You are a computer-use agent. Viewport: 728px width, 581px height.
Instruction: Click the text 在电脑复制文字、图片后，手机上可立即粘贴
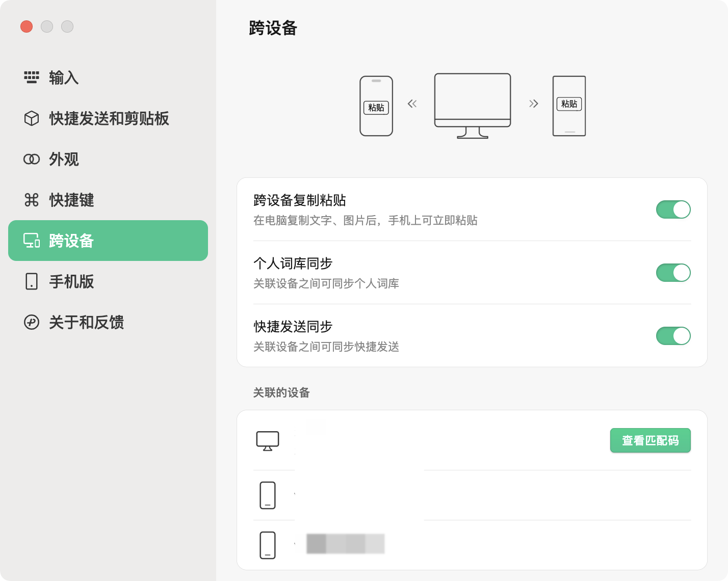366,220
